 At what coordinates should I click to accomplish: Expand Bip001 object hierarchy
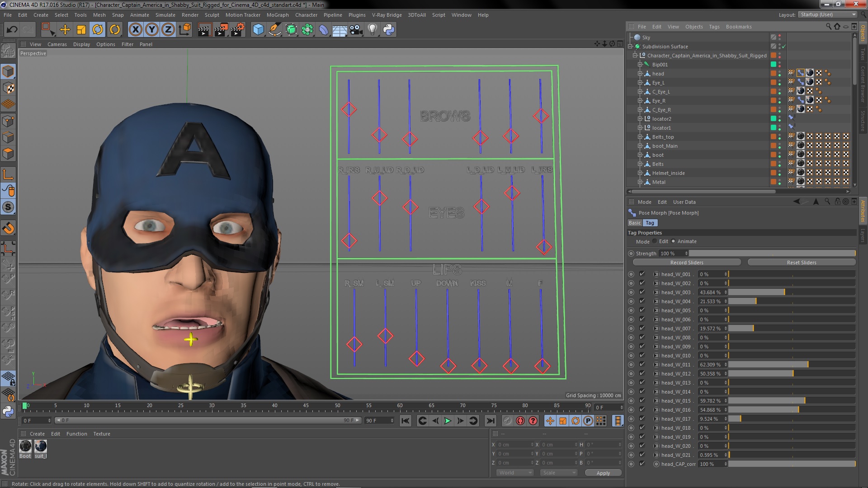(640, 65)
